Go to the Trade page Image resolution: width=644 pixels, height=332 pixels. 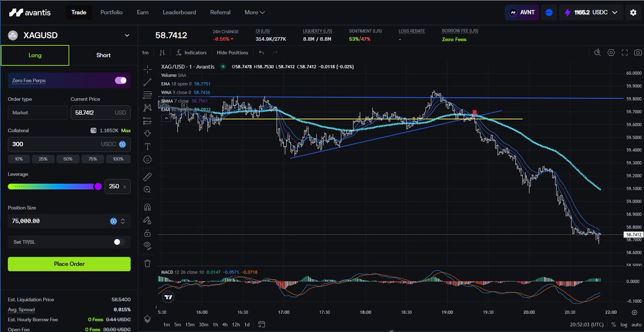click(x=79, y=12)
